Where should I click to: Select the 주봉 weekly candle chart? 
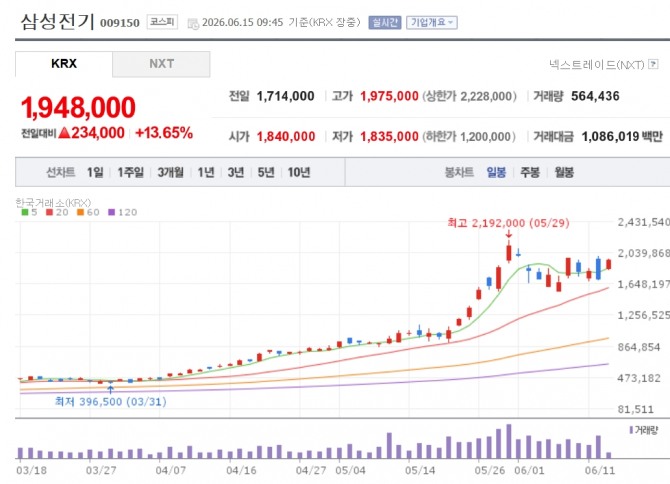click(530, 172)
